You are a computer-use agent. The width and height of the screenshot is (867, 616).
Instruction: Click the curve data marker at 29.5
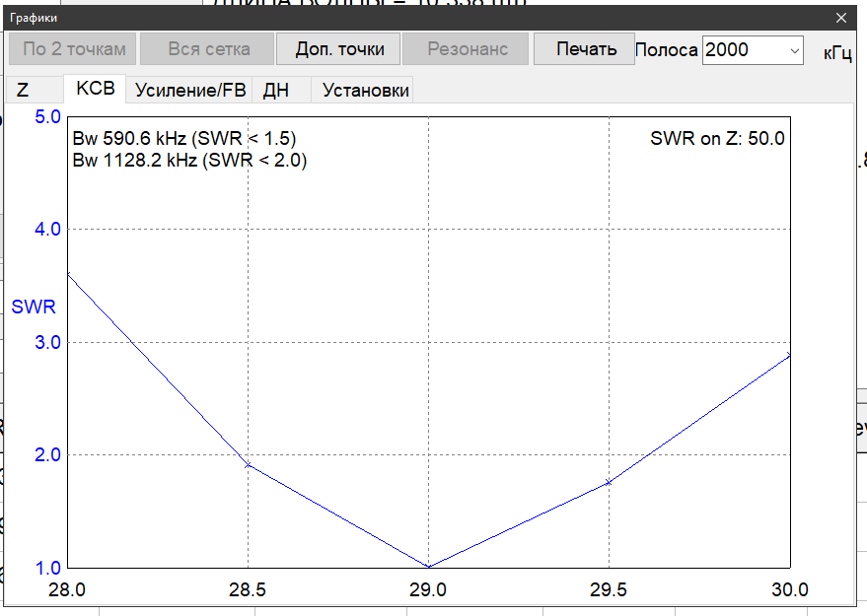[609, 482]
